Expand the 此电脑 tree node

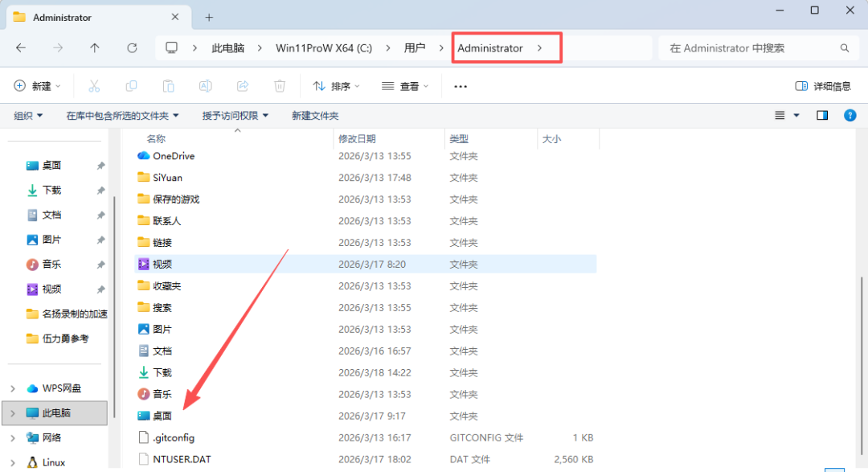[13, 413]
